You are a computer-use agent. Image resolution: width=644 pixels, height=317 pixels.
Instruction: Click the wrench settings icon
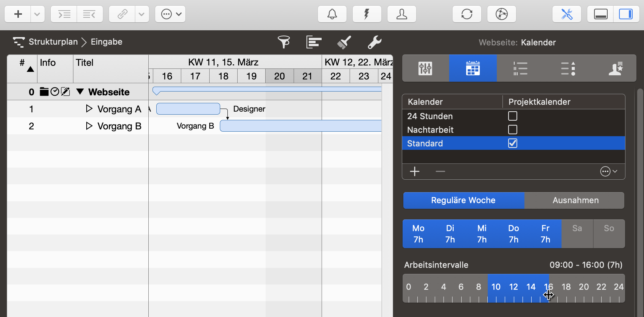click(x=374, y=42)
